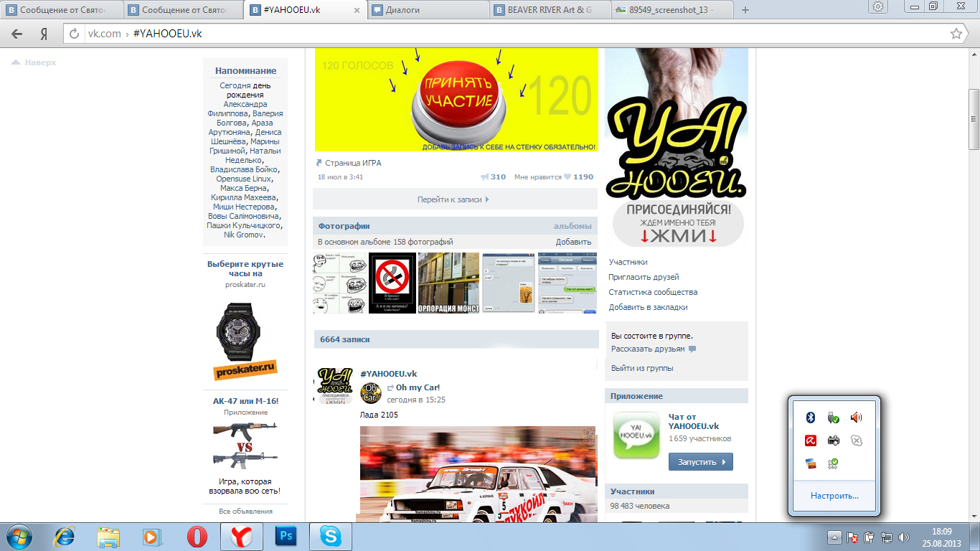Click Добавить в закладки link

point(648,307)
